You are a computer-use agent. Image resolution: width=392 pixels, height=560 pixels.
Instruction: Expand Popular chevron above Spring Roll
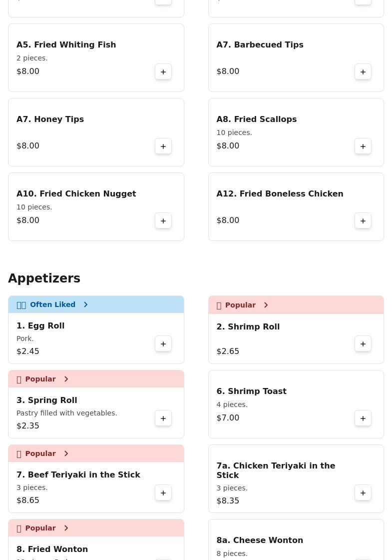coord(66,379)
